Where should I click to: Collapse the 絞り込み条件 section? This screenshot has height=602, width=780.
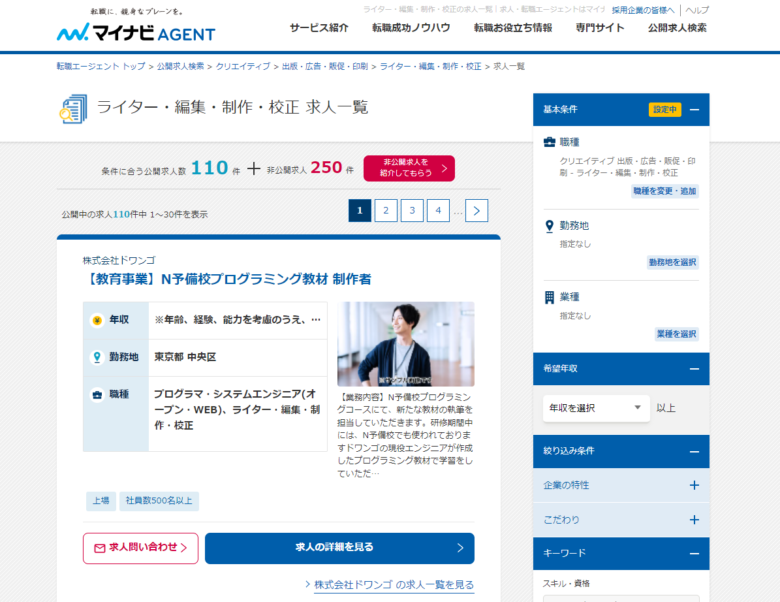(694, 451)
